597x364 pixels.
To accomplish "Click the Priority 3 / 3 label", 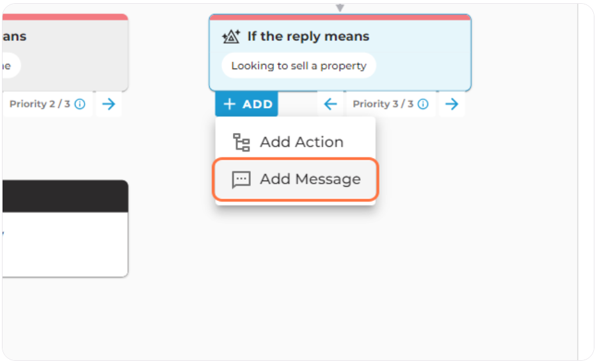I will pyautogui.click(x=383, y=104).
